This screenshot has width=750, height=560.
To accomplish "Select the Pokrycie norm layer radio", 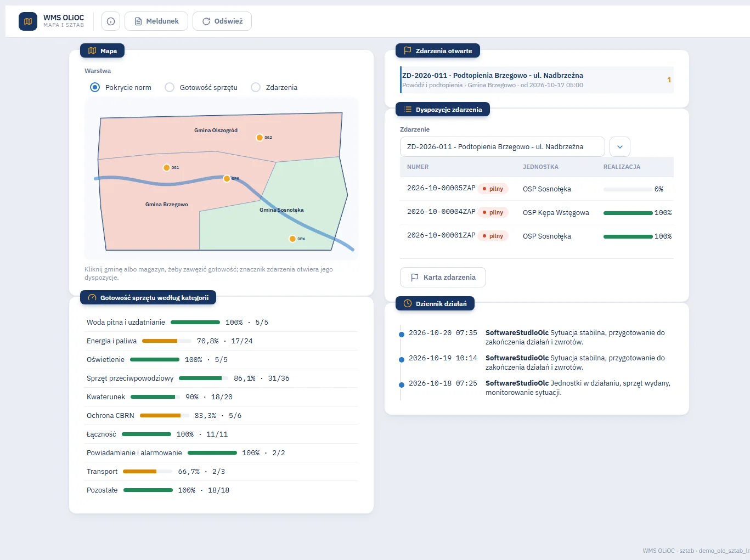I will [x=95, y=87].
